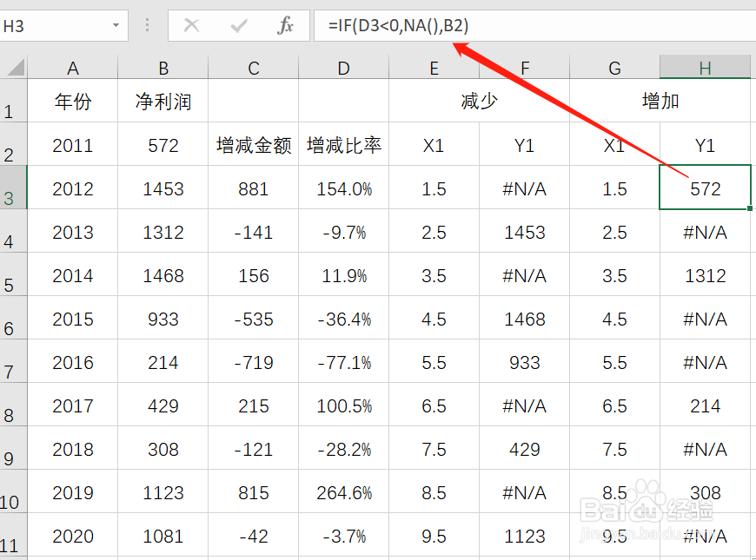756x560 pixels.
Task: Click cell with value 1081
Action: (x=163, y=536)
